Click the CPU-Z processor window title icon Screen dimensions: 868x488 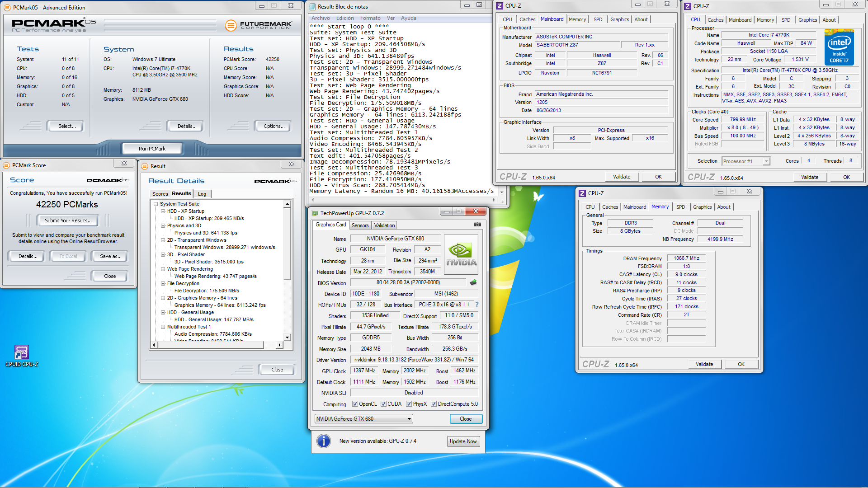(x=688, y=6)
